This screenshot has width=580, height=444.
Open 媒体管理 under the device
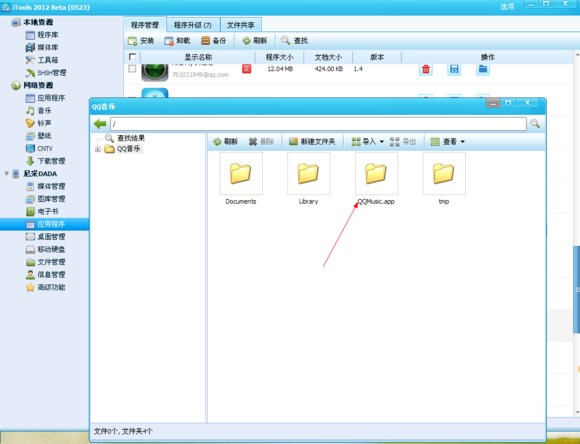[x=45, y=186]
